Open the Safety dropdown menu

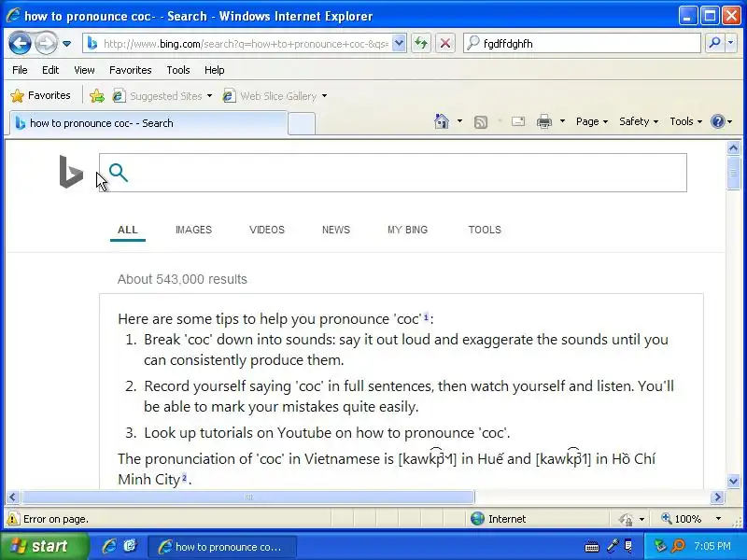pyautogui.click(x=639, y=121)
